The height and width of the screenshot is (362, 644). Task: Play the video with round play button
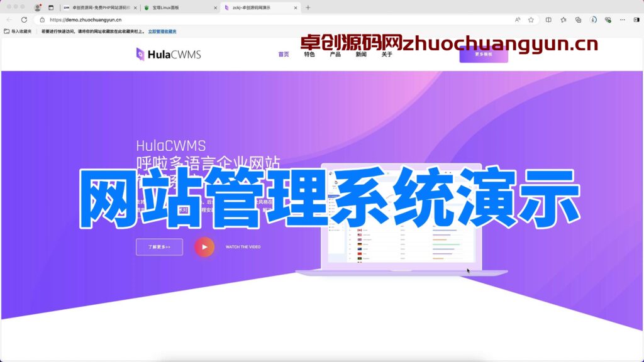pyautogui.click(x=204, y=247)
